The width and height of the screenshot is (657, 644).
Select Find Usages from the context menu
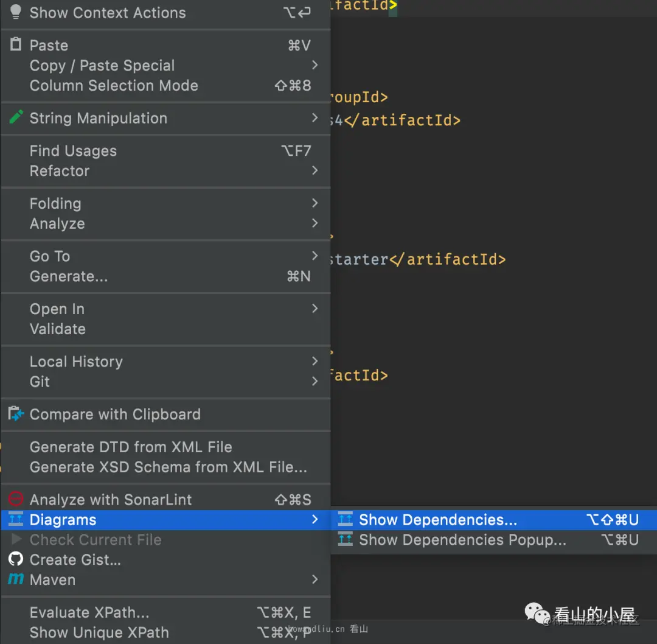click(73, 150)
